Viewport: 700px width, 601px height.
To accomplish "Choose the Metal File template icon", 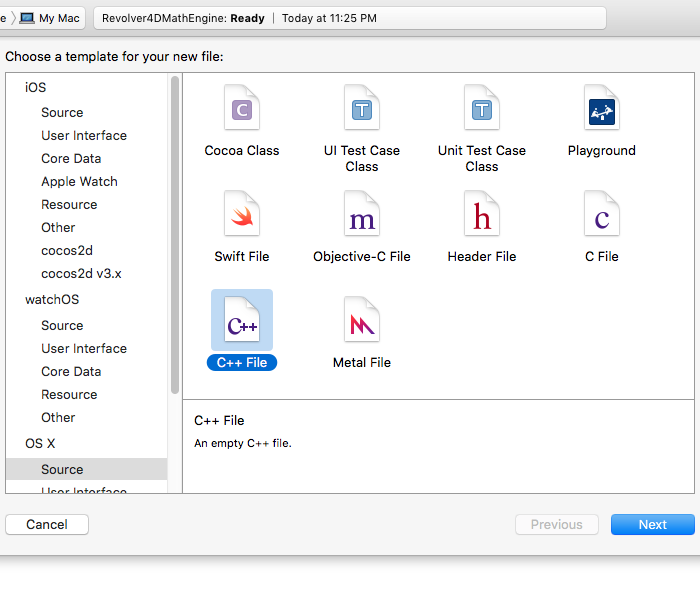I will (x=362, y=320).
